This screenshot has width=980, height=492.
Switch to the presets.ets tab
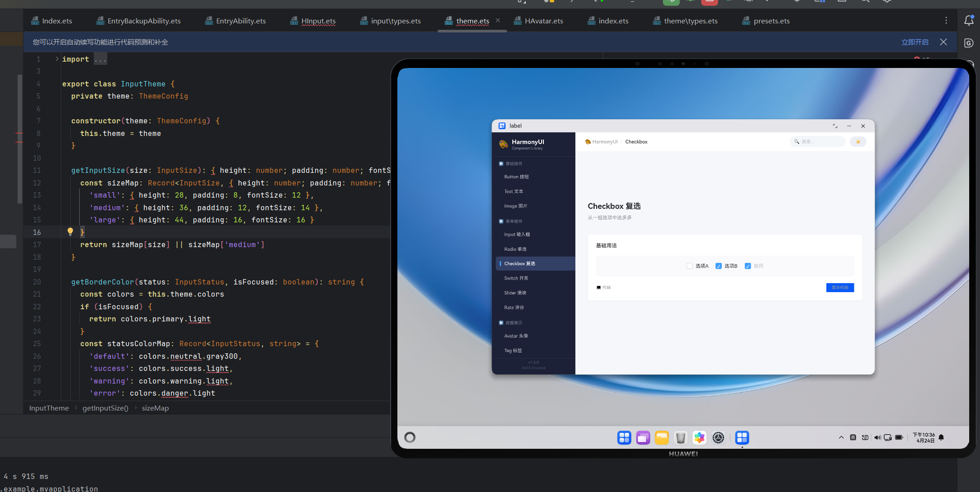point(771,21)
